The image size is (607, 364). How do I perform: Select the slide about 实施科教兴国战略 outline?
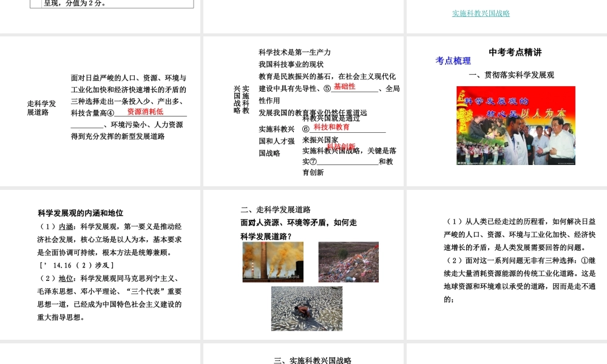[x=303, y=111]
